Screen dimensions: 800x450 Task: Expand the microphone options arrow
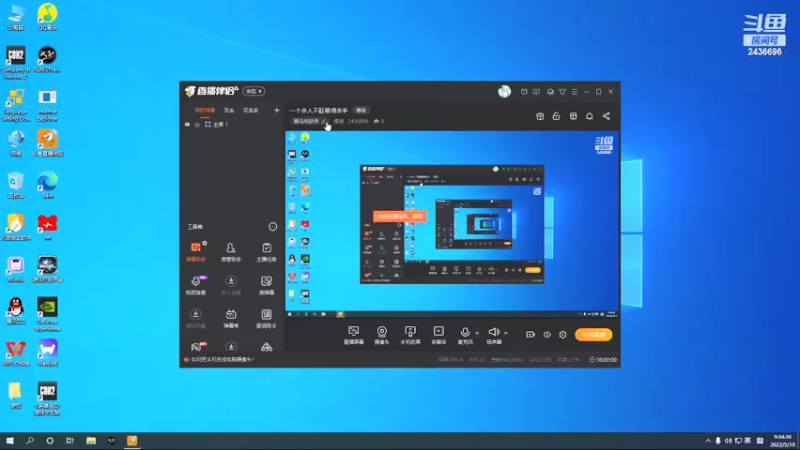tap(477, 333)
